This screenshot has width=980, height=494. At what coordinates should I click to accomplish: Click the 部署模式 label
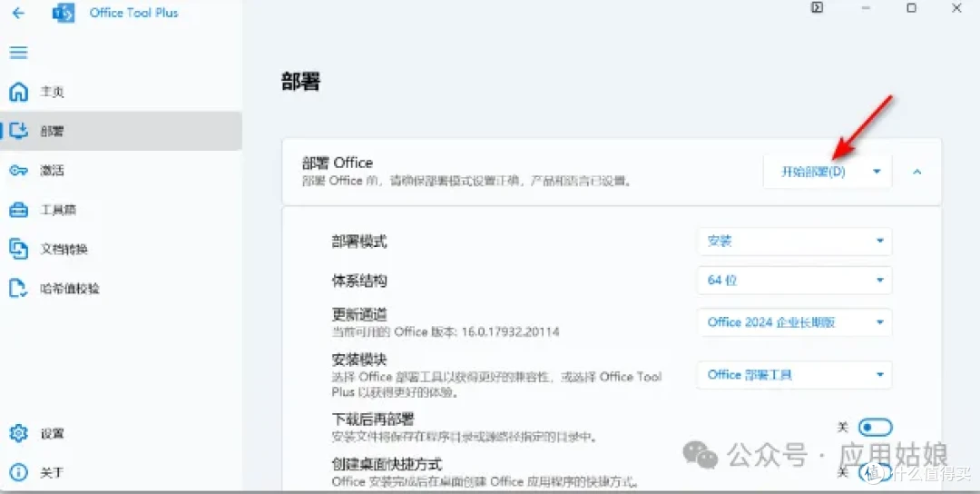[359, 242]
